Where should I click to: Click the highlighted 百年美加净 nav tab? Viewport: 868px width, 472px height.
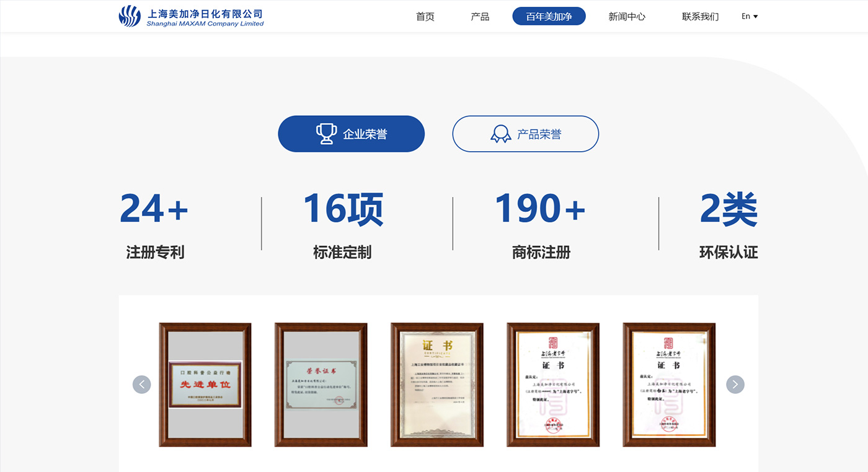pos(549,17)
